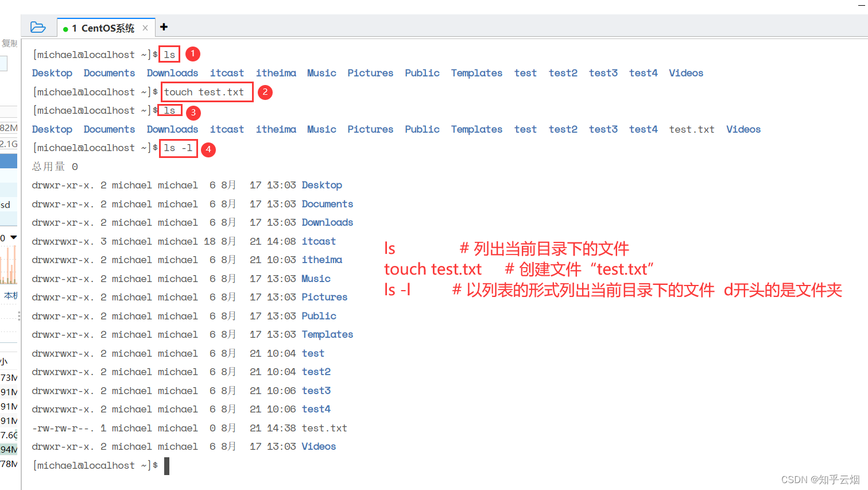The width and height of the screenshot is (868, 490).
Task: Select the '1 CentOS系统' session tab
Action: click(106, 28)
